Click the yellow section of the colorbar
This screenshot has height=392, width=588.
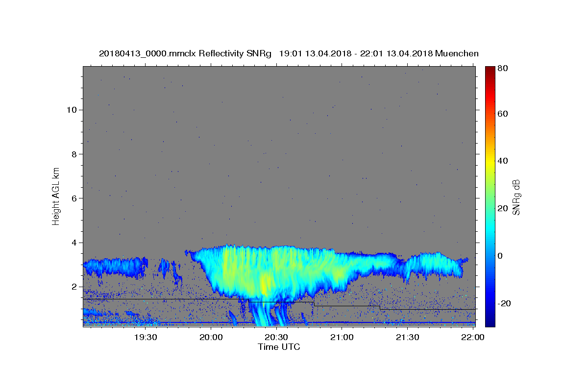click(x=490, y=162)
